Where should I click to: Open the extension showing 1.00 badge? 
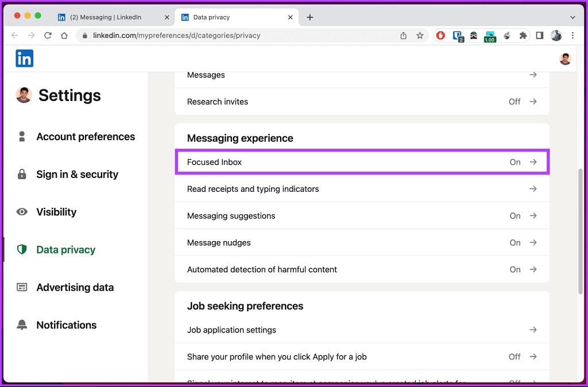(490, 36)
